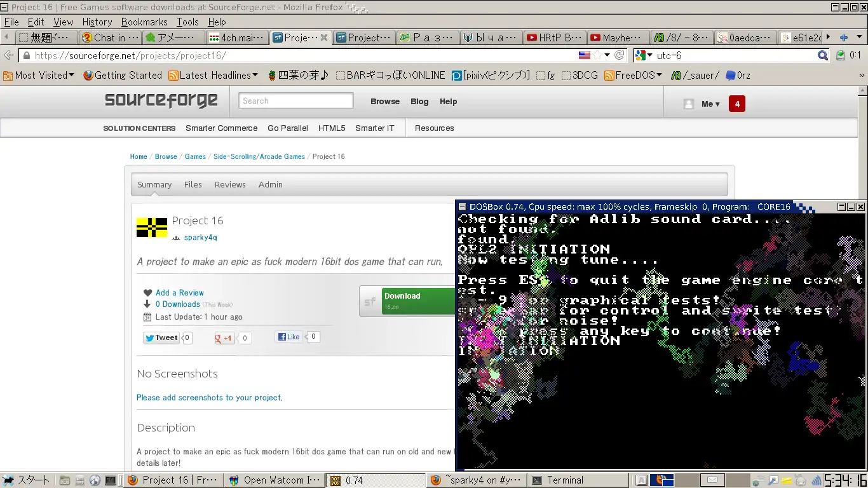868x488 pixels.
Task: Open the Tools menu
Action: coord(187,22)
